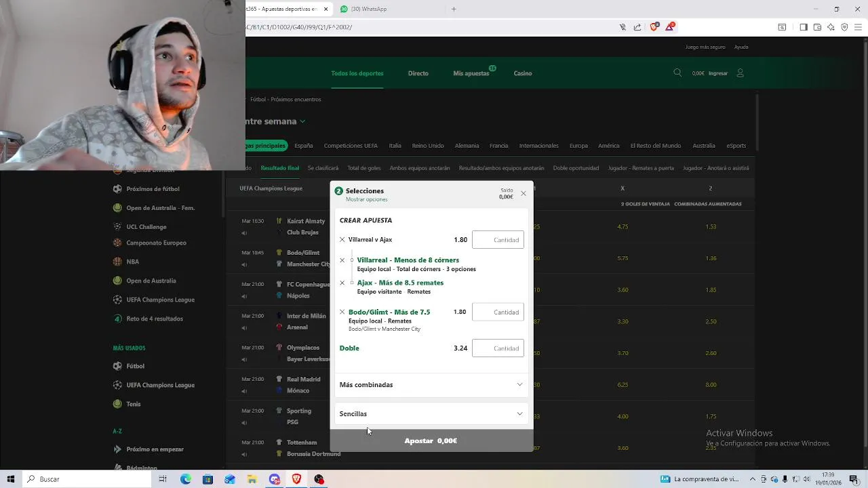
Task: Open Task View in taskbar
Action: (163, 479)
